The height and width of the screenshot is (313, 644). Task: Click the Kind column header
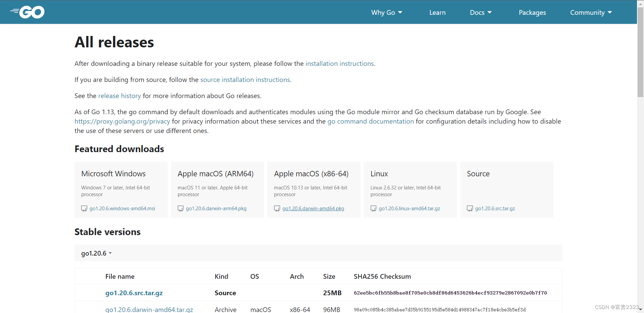pyautogui.click(x=221, y=276)
